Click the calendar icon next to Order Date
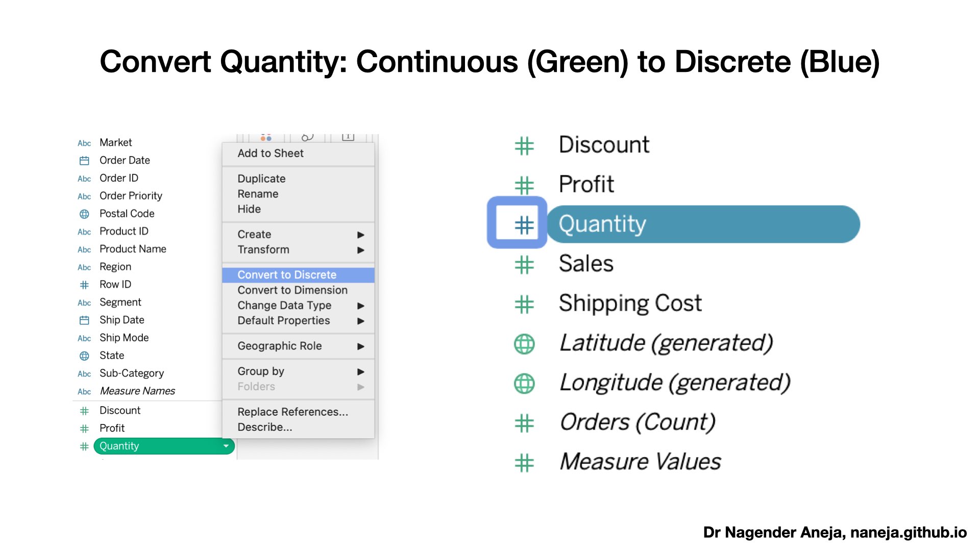980x551 pixels. pos(84,161)
